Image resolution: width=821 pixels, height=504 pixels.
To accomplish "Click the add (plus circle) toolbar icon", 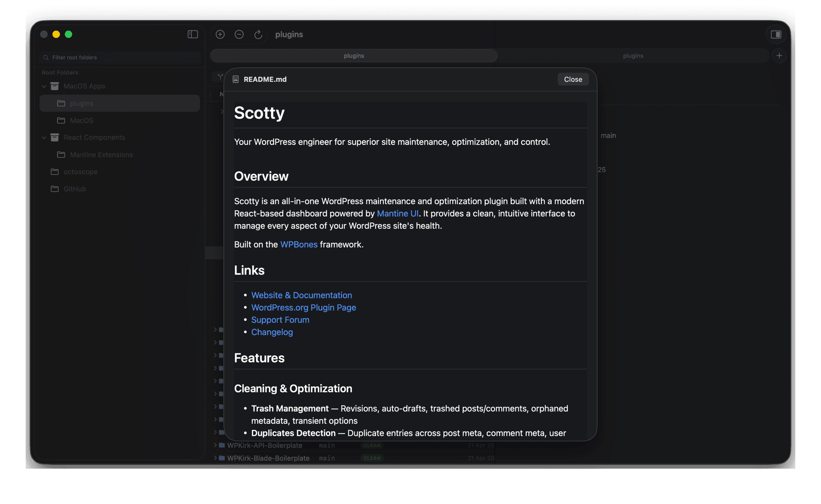I will click(x=220, y=34).
